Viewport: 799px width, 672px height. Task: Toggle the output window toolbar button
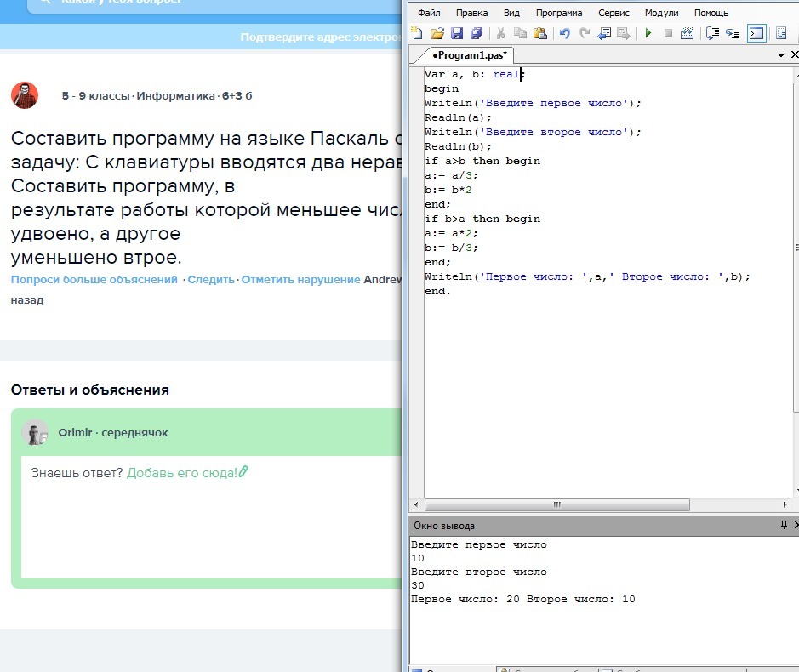(756, 34)
